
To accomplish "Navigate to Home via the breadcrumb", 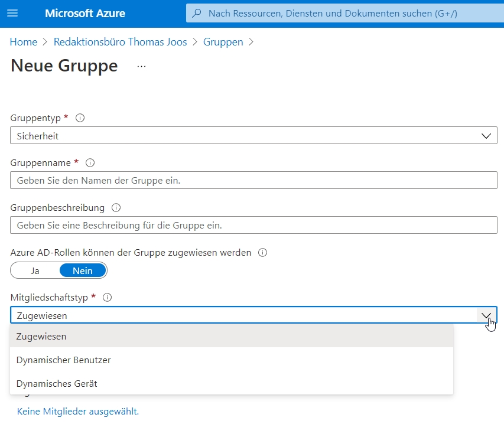I will 23,42.
